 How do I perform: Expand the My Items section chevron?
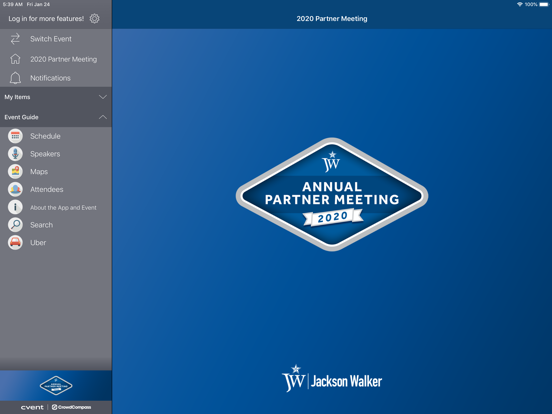[x=103, y=97]
